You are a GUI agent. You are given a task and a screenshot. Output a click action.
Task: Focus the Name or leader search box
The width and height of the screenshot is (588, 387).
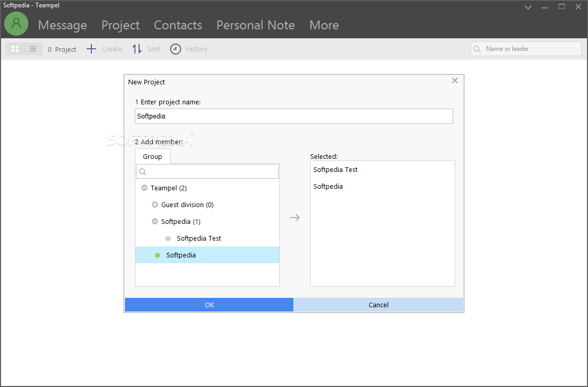point(526,49)
